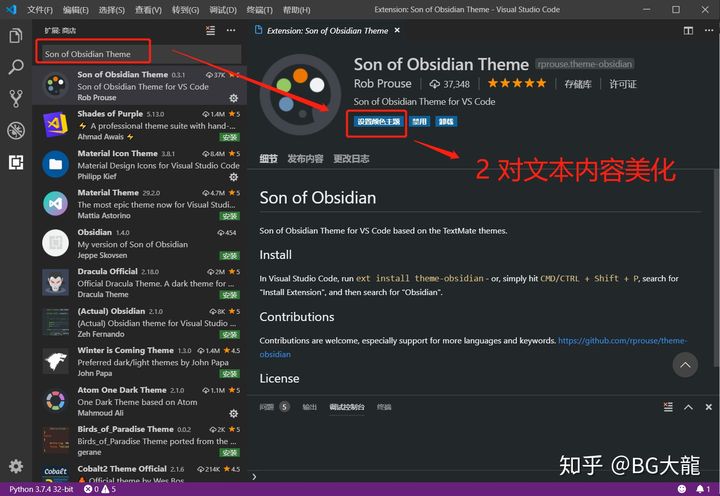Image resolution: width=720 pixels, height=496 pixels.
Task: Open the 调试(D) menu
Action: (223, 10)
